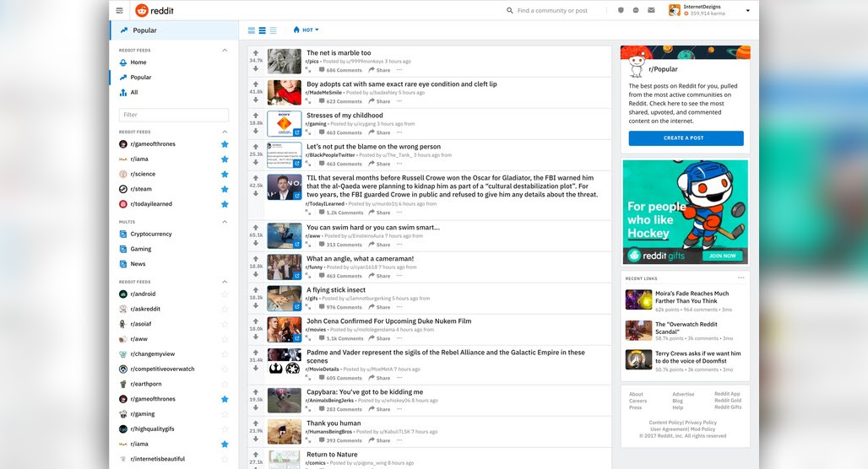
Task: Downvote "The net is marble too" post
Action: click(256, 68)
